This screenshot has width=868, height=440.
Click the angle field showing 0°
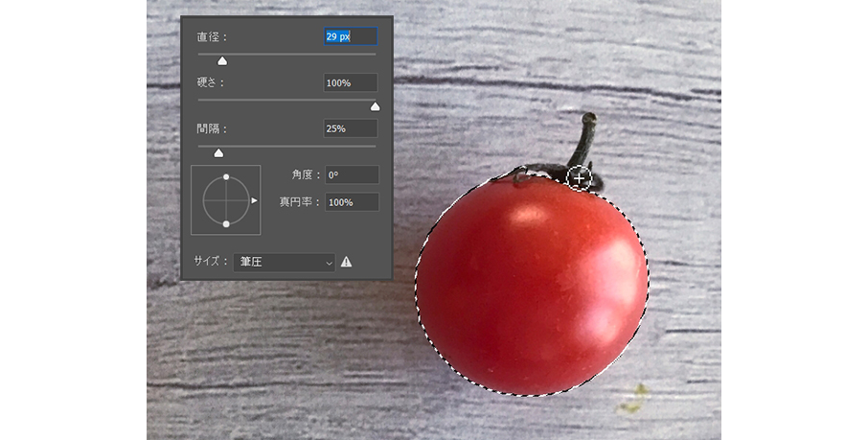coord(352,174)
